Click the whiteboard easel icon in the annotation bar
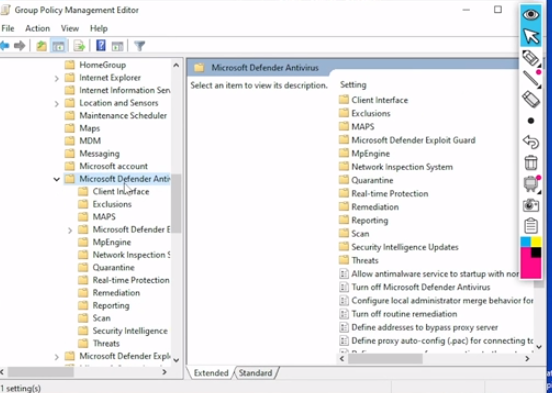This screenshot has width=552, height=393. (x=531, y=184)
